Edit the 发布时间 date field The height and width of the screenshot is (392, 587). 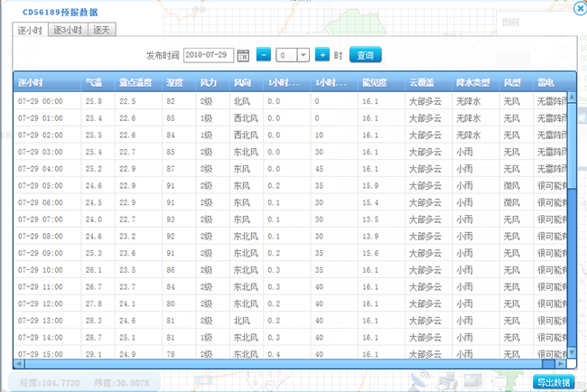(209, 55)
